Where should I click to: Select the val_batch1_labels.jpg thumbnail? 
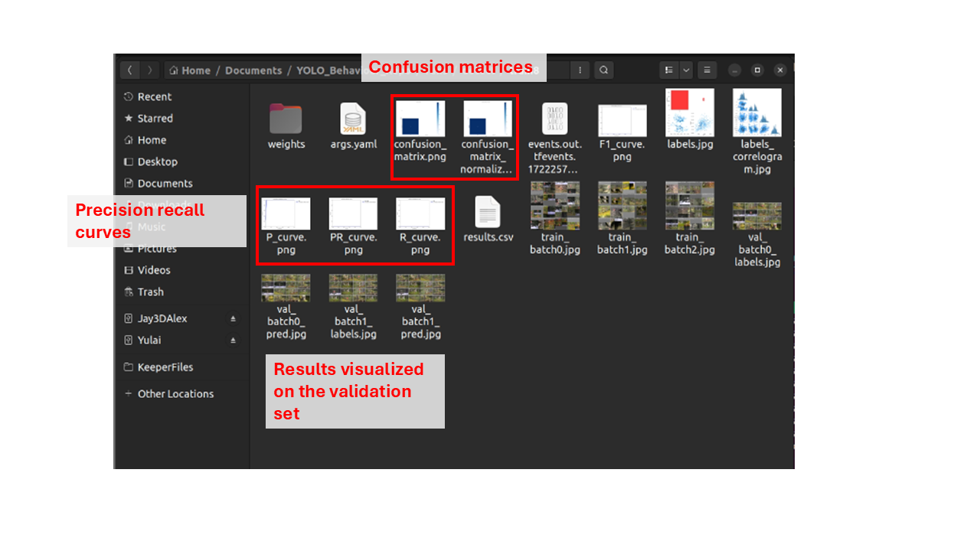coord(353,289)
